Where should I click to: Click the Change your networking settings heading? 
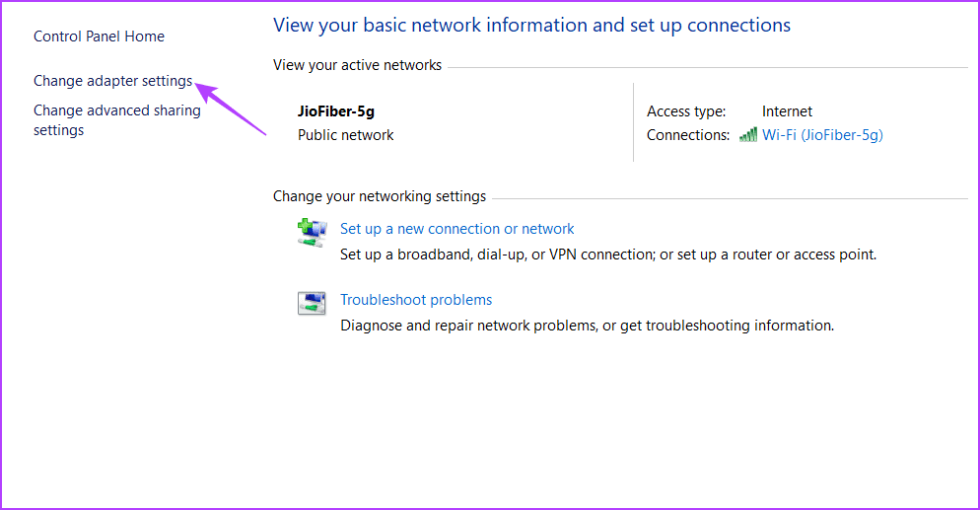(x=379, y=196)
